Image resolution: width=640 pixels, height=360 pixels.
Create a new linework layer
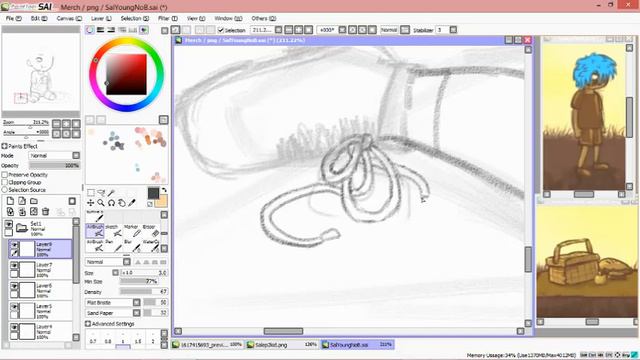(x=22, y=201)
